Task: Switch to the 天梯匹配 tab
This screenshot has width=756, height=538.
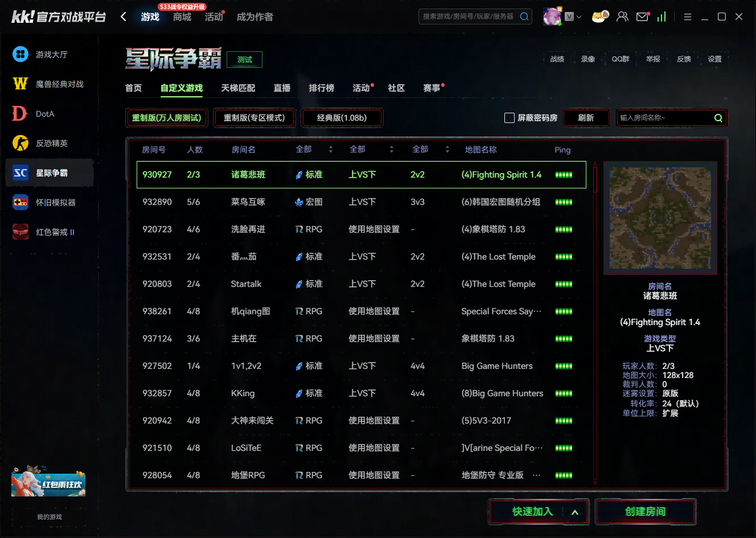Action: coord(238,88)
